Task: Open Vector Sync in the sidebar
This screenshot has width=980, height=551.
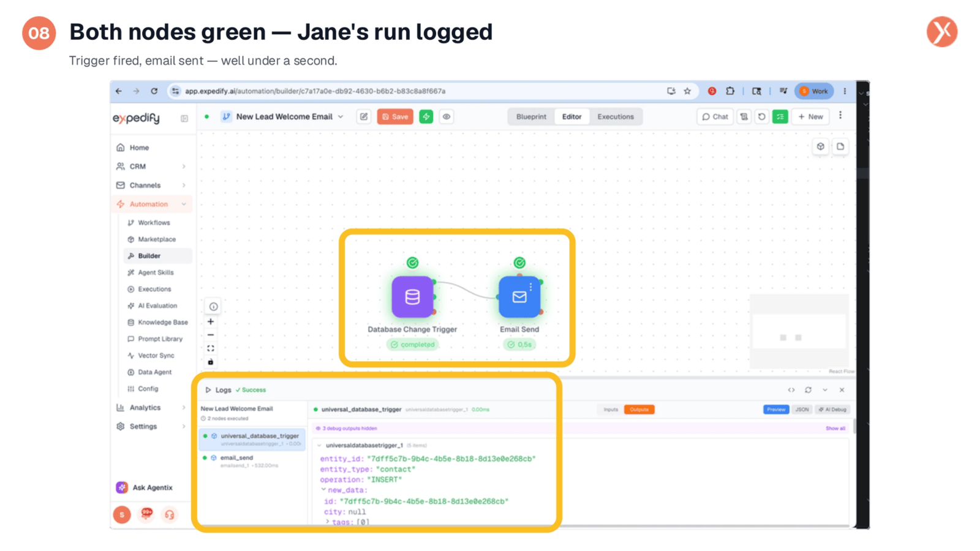Action: coord(156,355)
